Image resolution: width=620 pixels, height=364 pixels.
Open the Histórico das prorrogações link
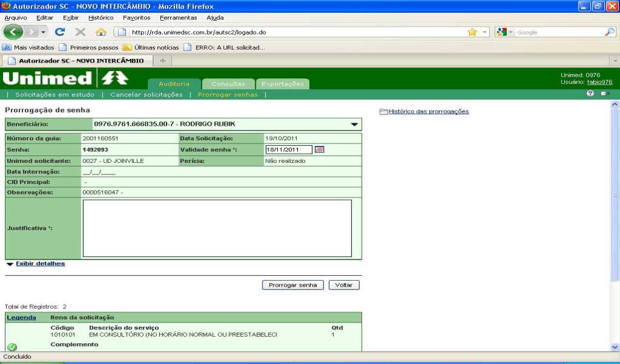(x=429, y=111)
